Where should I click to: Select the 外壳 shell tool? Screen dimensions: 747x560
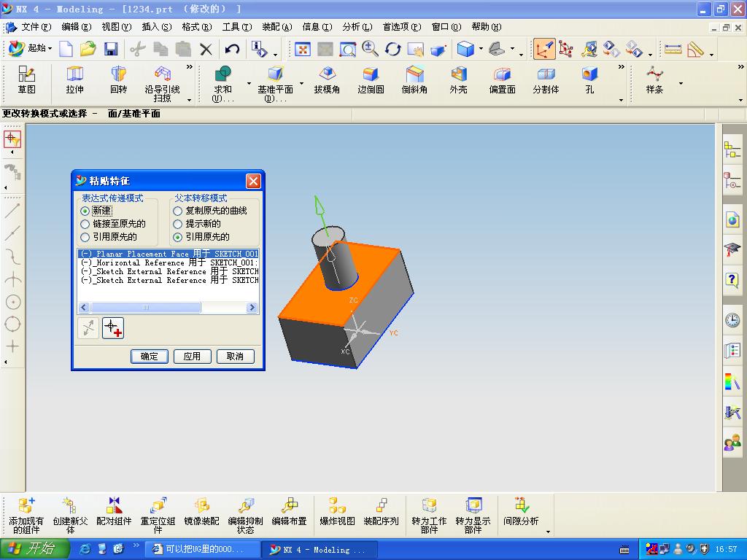458,80
